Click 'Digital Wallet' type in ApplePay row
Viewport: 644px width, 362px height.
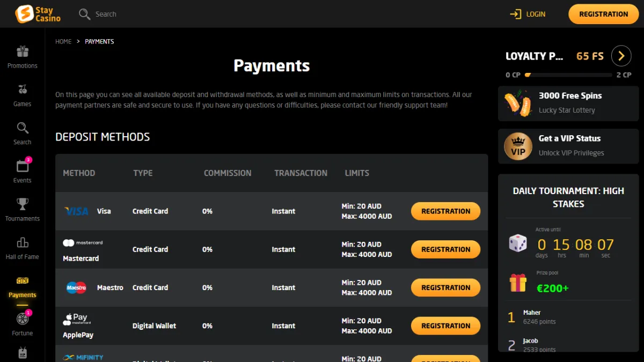[154, 326]
